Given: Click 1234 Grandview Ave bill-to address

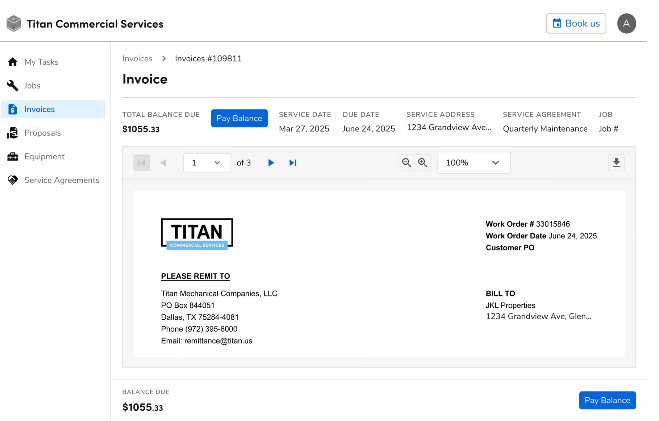Looking at the screenshot, I should click(538, 316).
